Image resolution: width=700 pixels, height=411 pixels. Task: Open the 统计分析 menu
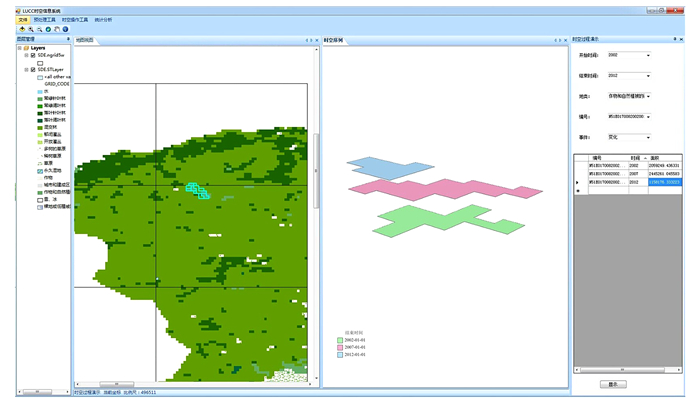click(x=103, y=19)
